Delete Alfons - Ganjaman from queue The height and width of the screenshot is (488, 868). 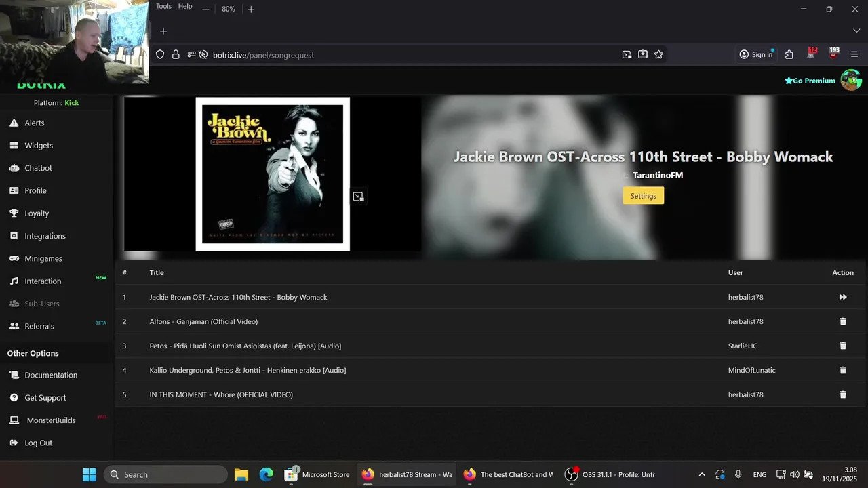pos(843,321)
